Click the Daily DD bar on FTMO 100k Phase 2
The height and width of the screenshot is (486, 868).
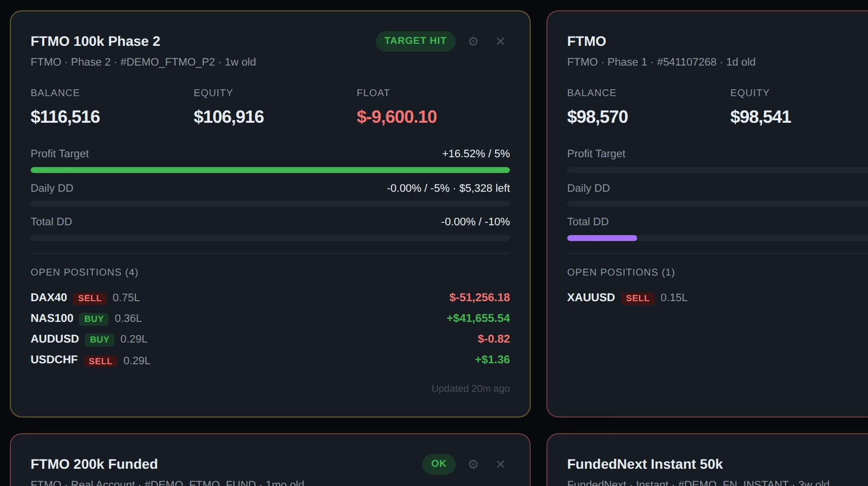pyautogui.click(x=270, y=204)
